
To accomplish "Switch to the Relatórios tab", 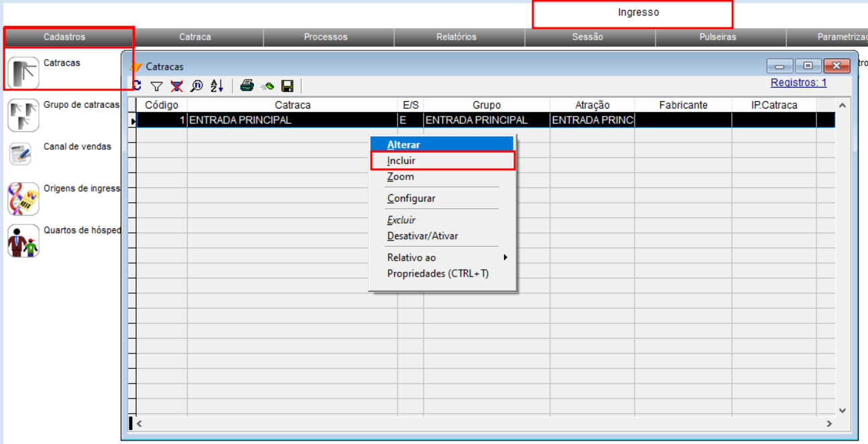I will tap(456, 37).
